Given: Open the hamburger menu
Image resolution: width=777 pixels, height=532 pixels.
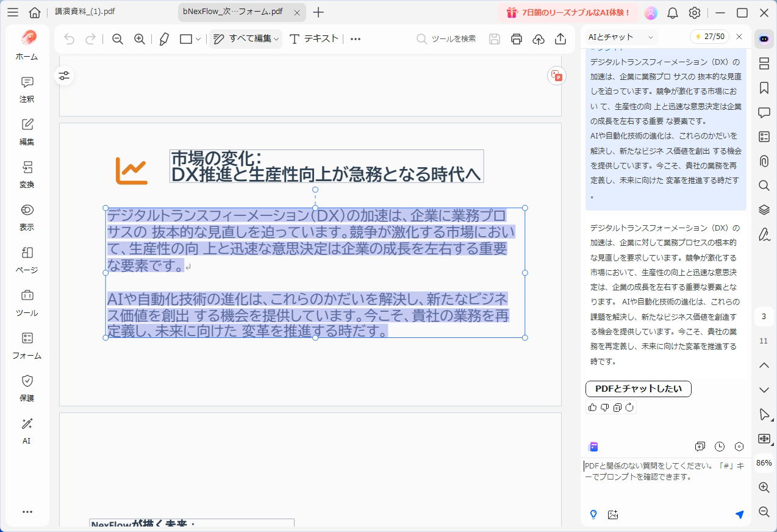Looking at the screenshot, I should 12,12.
